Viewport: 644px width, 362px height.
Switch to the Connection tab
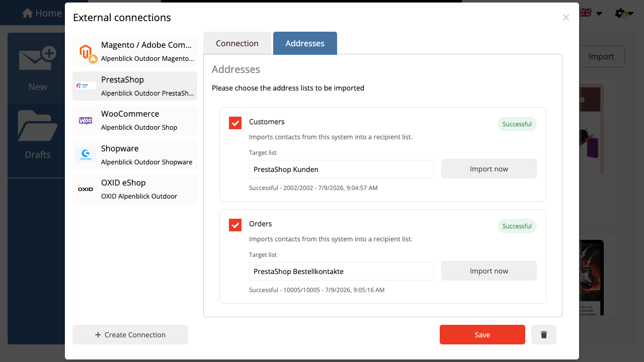237,43
